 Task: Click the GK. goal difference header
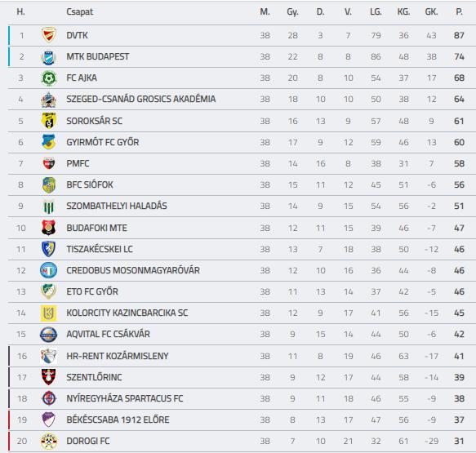[431, 11]
